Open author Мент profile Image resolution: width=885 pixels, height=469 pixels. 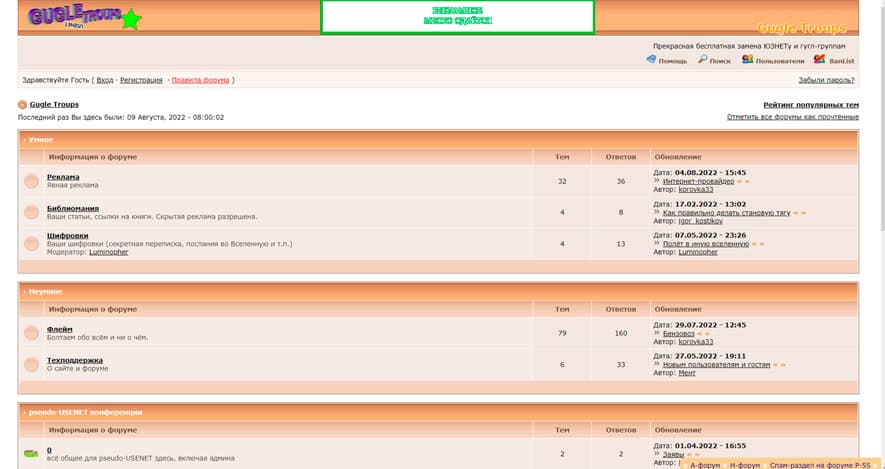point(687,373)
